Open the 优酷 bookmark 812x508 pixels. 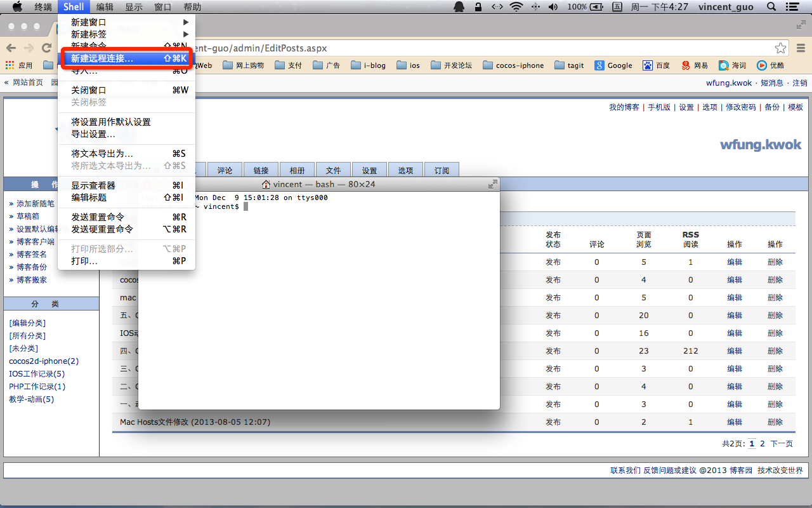770,65
